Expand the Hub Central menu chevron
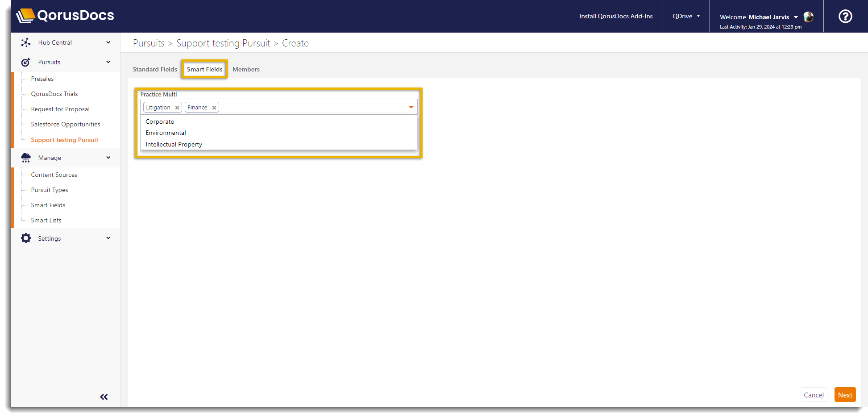Image resolution: width=868 pixels, height=418 pixels. (x=108, y=42)
